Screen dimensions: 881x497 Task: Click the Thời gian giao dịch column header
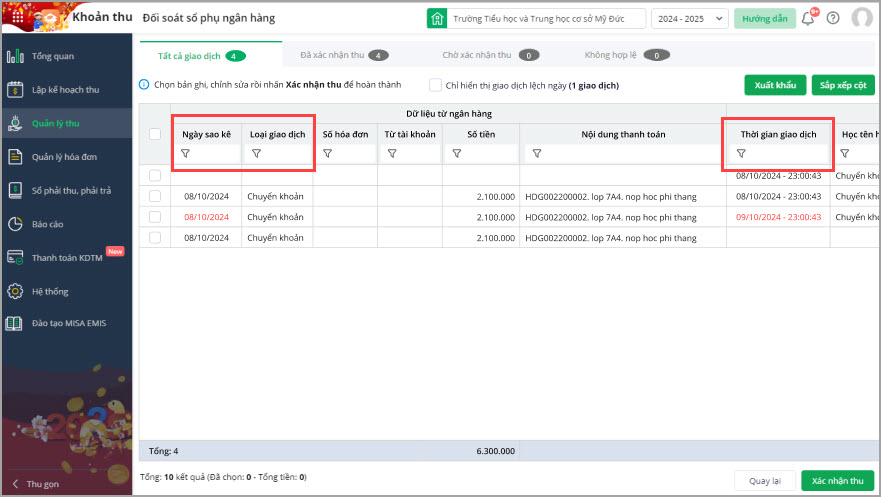pos(778,134)
